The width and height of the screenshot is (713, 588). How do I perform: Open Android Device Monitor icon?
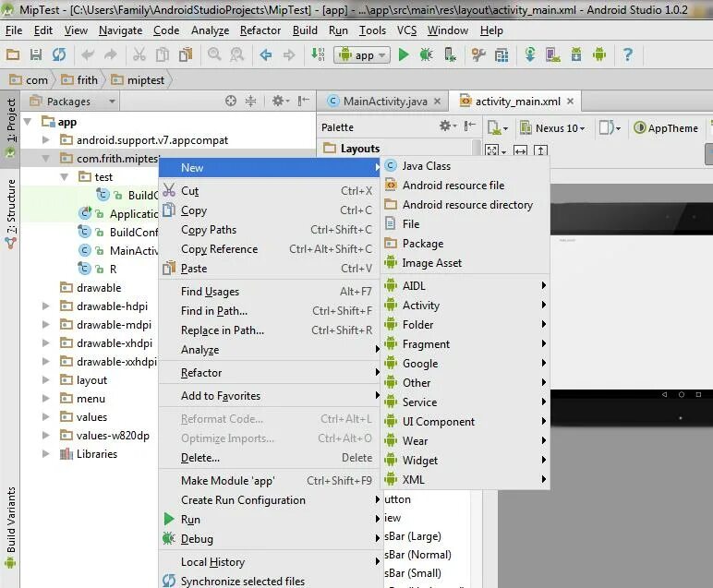coord(599,55)
